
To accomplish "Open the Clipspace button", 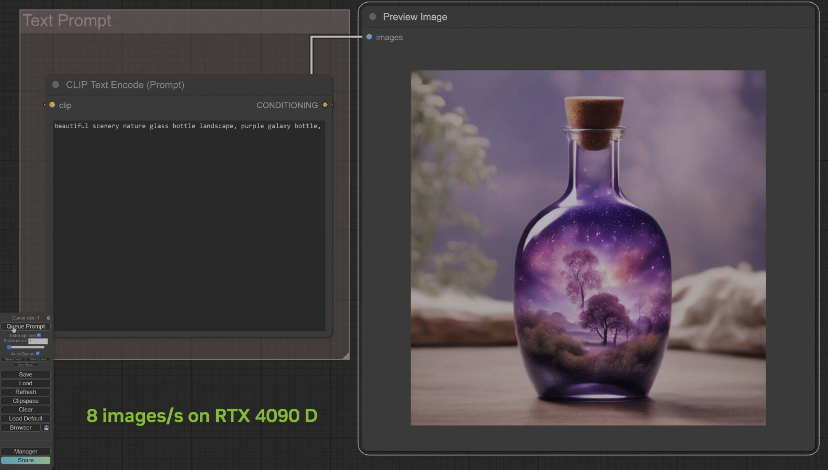I will [26, 401].
